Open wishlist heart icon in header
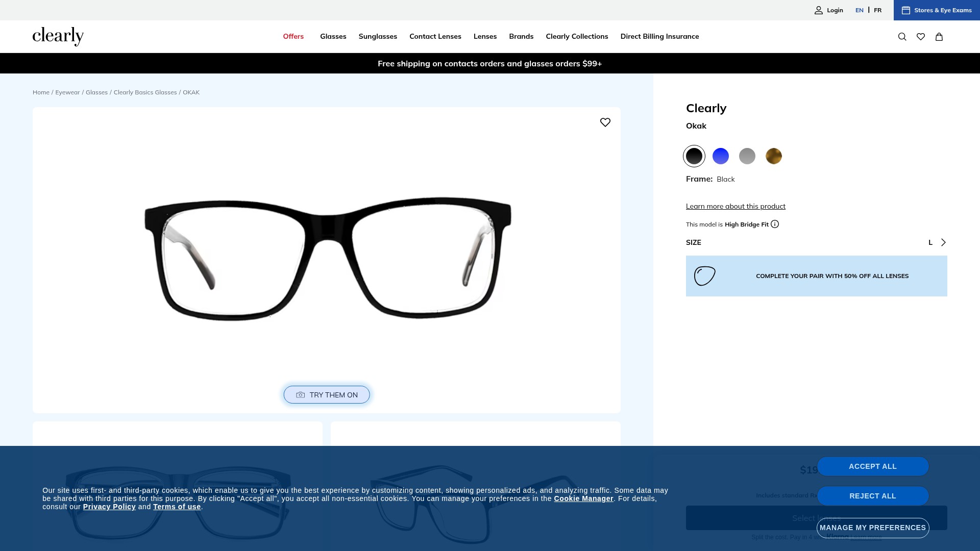The width and height of the screenshot is (980, 551). [921, 37]
